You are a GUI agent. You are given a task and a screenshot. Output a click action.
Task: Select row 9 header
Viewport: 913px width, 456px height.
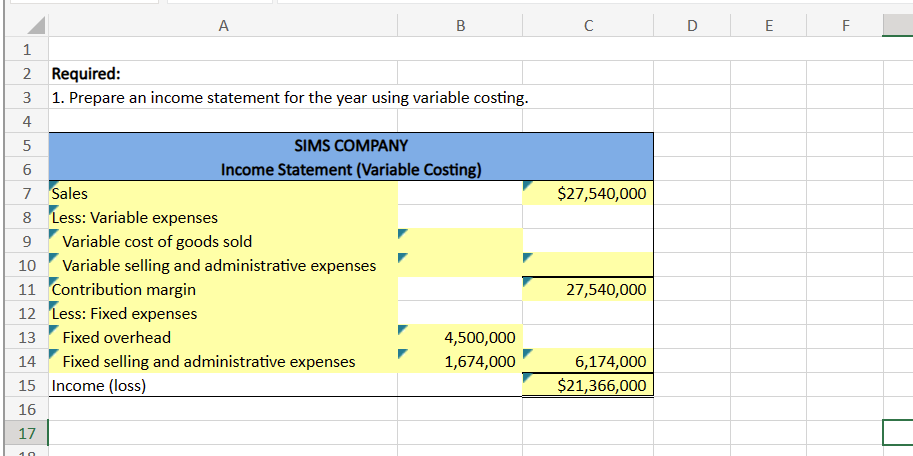click(26, 241)
